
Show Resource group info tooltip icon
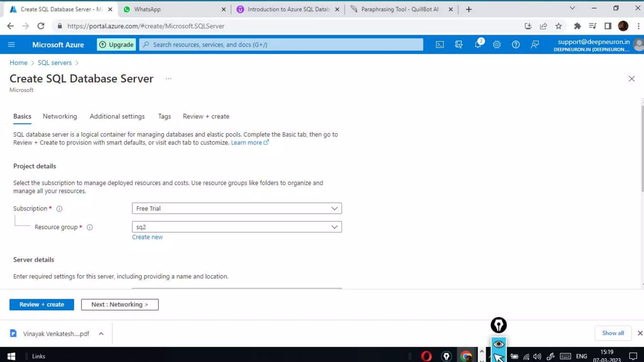[x=90, y=227]
